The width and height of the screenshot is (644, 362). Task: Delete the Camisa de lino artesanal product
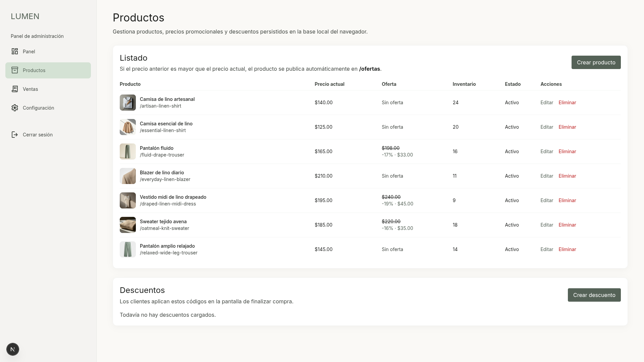pyautogui.click(x=567, y=103)
